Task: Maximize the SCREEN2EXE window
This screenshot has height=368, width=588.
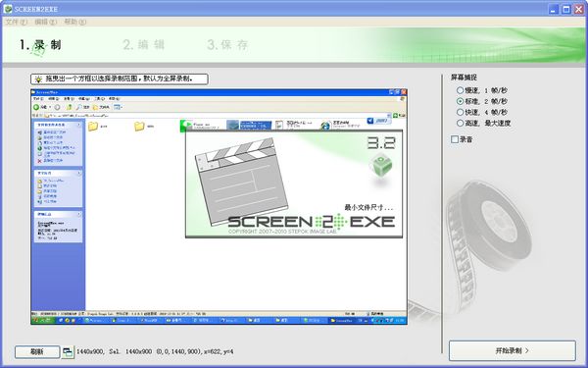Action: [x=566, y=10]
